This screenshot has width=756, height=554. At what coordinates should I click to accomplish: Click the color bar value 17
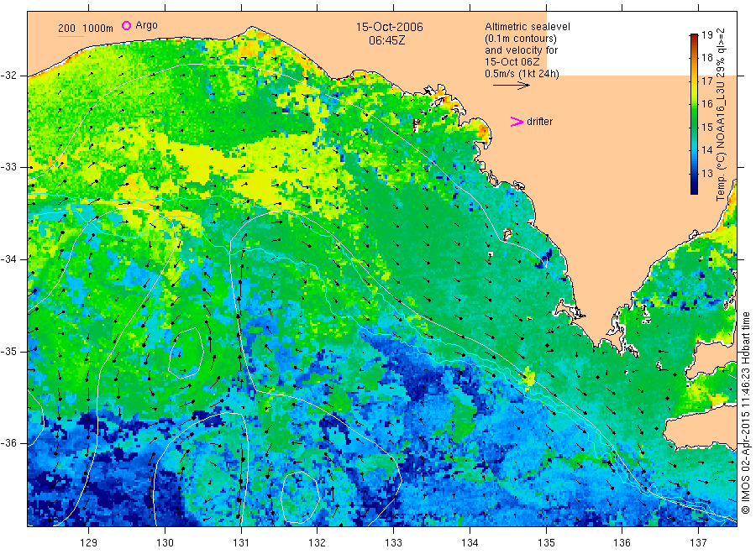[706, 81]
